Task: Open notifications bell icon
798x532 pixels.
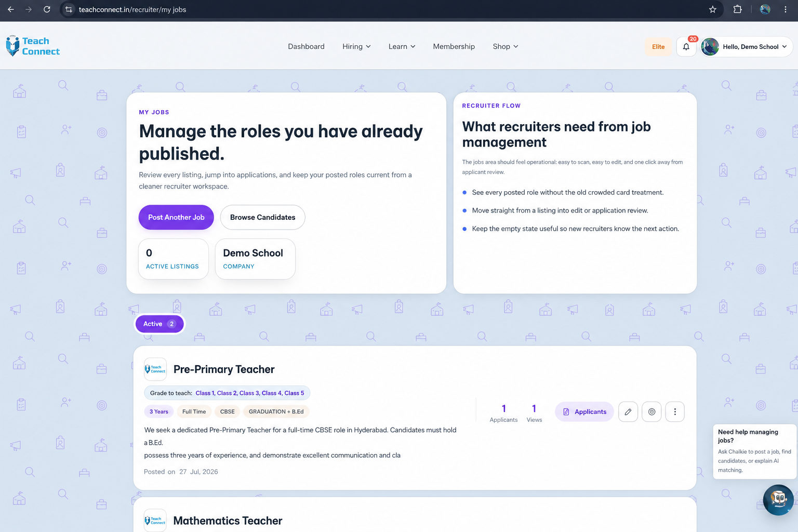Action: pyautogui.click(x=686, y=47)
